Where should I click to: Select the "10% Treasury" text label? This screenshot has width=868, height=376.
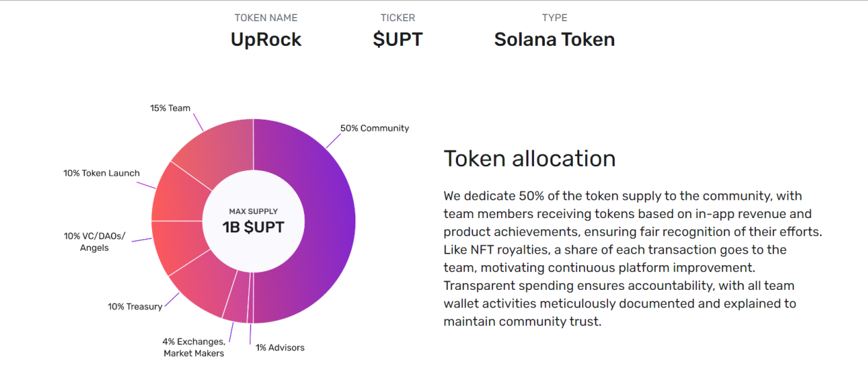pos(135,306)
